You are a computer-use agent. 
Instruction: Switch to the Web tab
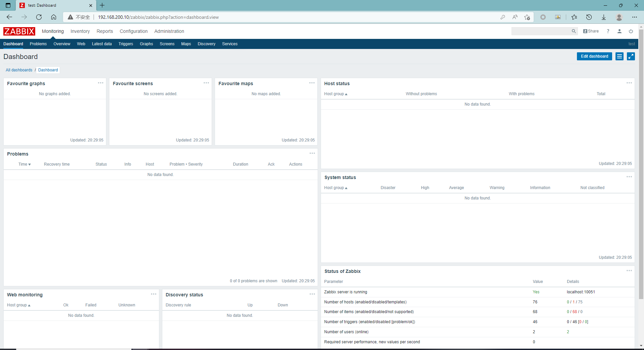pyautogui.click(x=81, y=44)
